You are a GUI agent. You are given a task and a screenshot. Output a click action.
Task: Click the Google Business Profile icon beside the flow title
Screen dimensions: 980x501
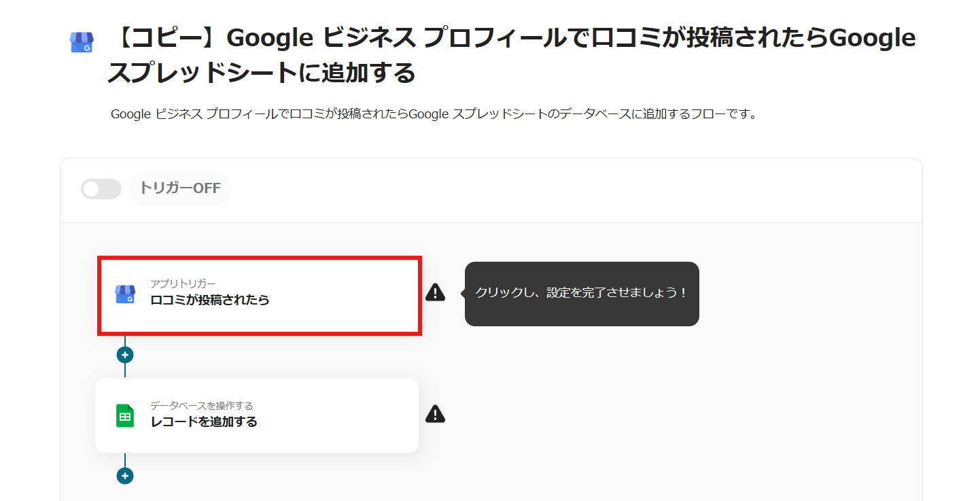82,42
